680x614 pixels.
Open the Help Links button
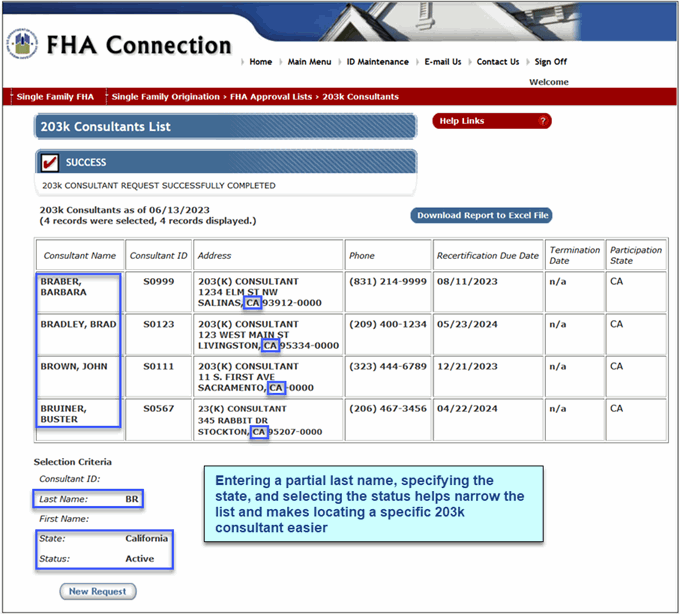[x=492, y=121]
